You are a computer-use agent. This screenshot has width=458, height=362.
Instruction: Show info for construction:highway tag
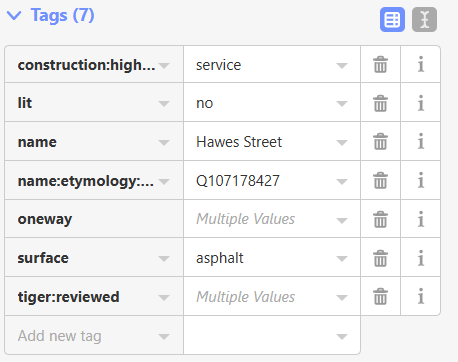coord(421,64)
